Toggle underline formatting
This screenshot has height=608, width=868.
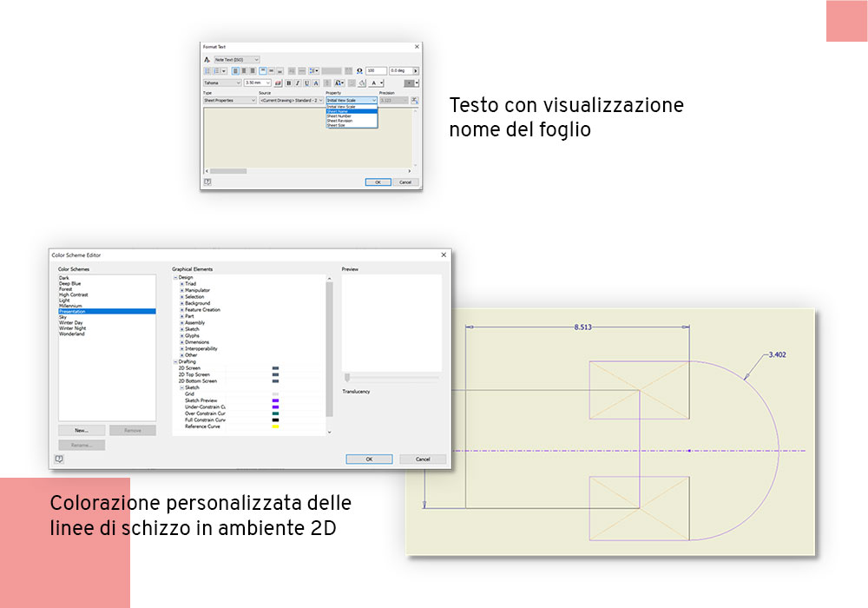[306, 82]
